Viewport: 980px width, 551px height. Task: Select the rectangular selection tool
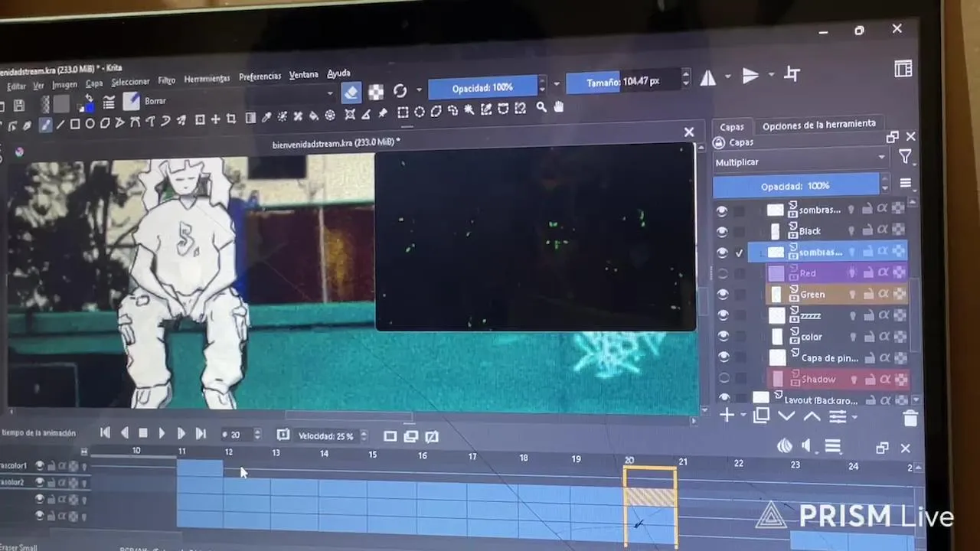403,112
